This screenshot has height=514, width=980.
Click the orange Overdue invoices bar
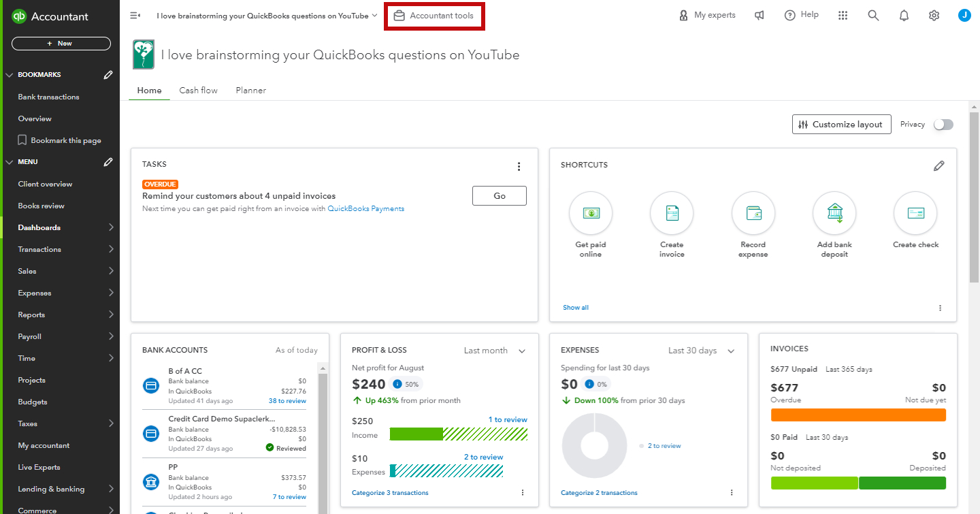pos(858,415)
